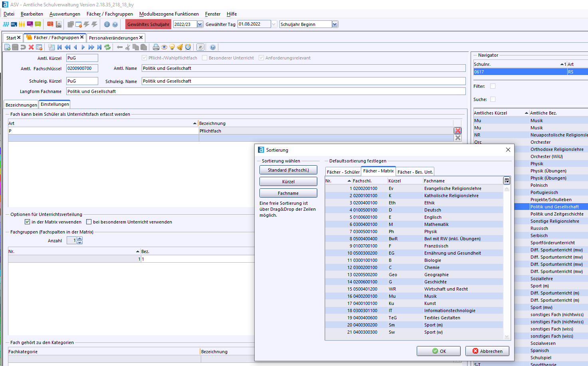Open the Schuljahr Beginn dropdown
588x366 pixels.
click(335, 24)
